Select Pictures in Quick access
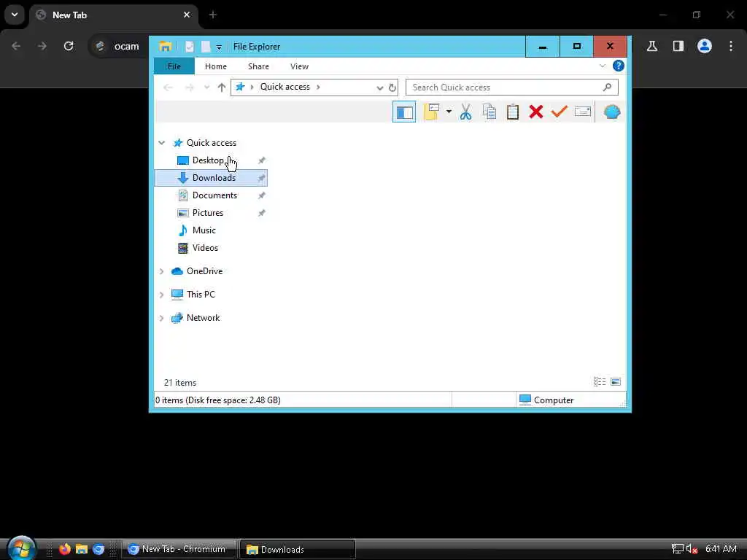The image size is (747, 560). pos(208,213)
